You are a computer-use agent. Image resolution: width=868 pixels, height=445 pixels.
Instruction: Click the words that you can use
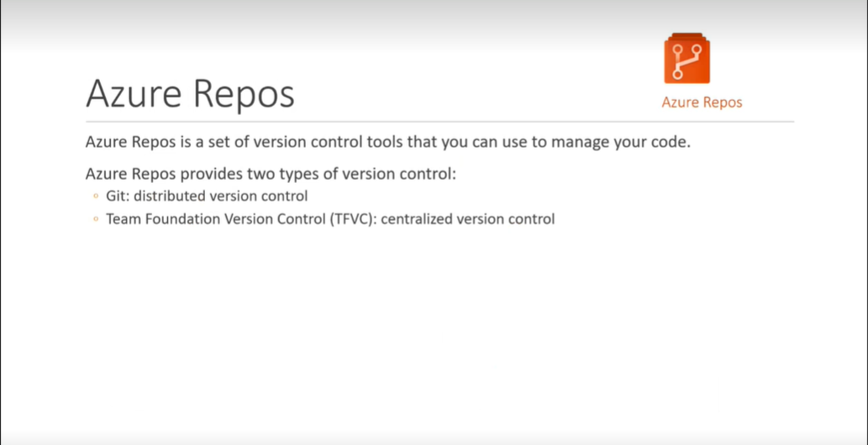(471, 142)
